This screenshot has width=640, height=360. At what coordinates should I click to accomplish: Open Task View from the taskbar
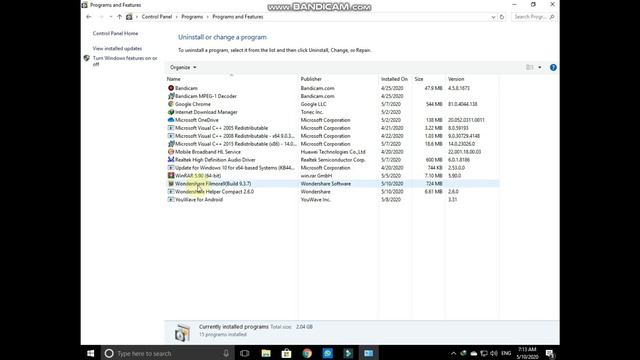point(244,353)
